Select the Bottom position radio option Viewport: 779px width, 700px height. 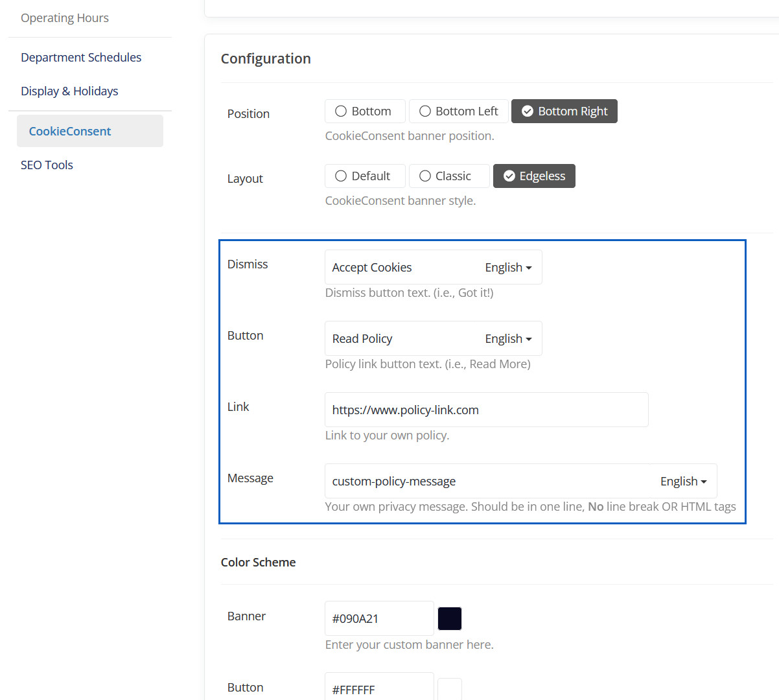pos(364,111)
